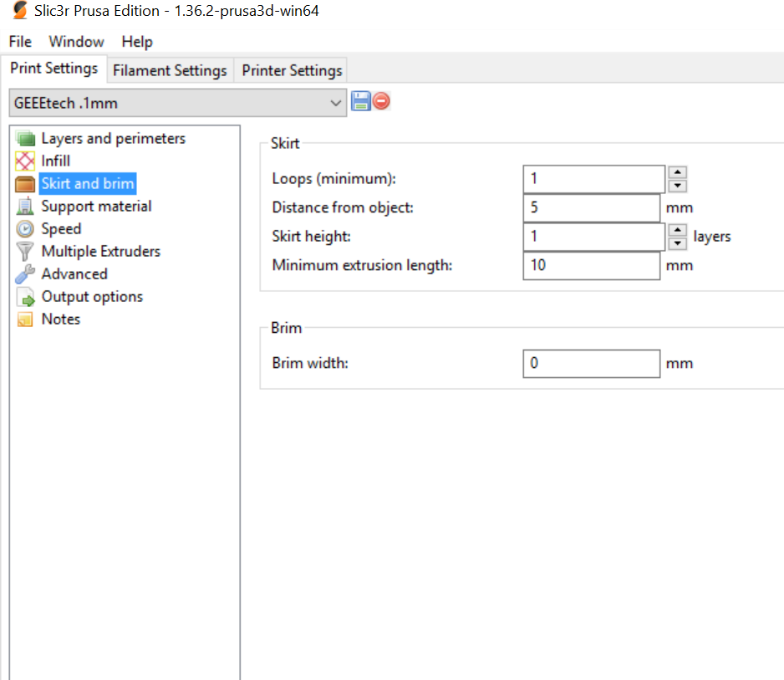Click the Minimum extrusion length field
This screenshot has width=784, height=680.
point(592,265)
